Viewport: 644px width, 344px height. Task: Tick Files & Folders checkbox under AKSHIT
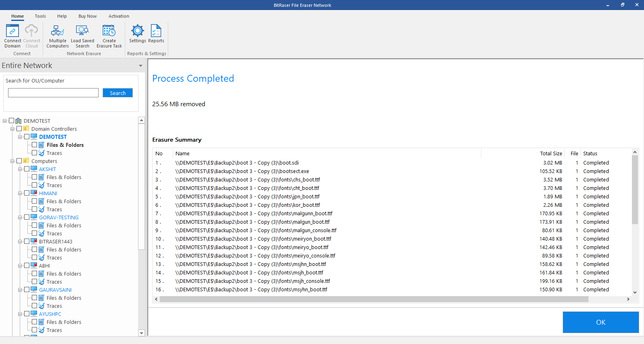point(34,177)
